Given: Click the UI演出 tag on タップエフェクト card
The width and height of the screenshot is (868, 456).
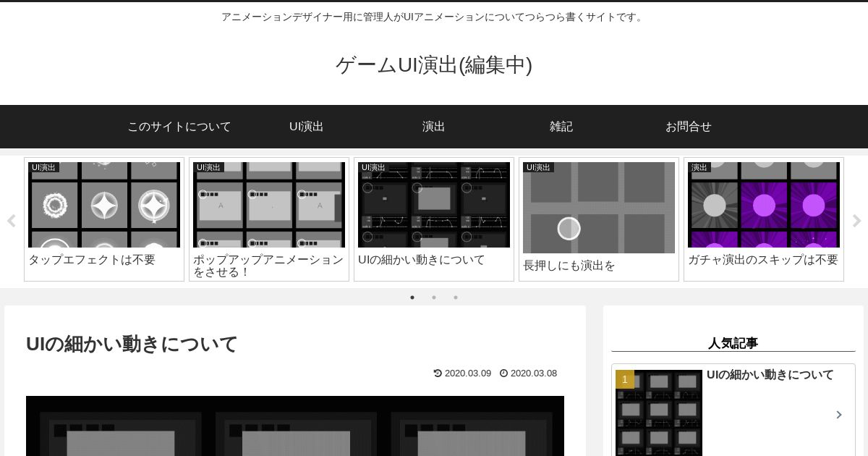Looking at the screenshot, I should [43, 167].
